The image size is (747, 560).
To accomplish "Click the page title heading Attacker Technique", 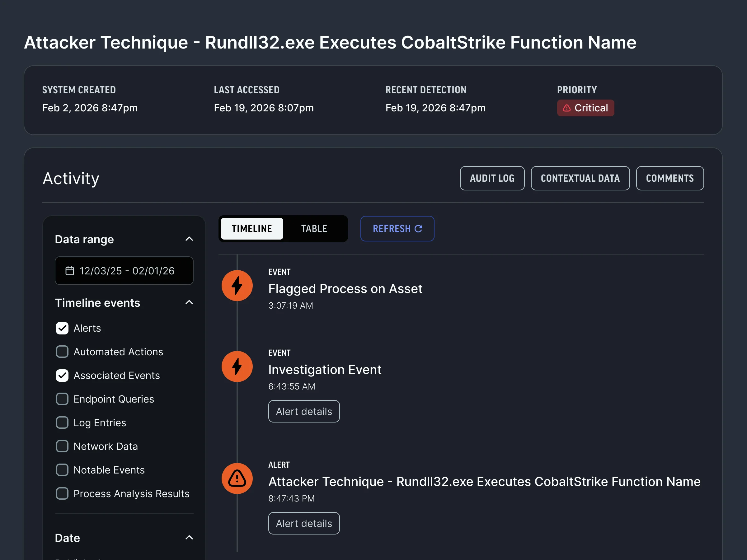I will (x=330, y=43).
